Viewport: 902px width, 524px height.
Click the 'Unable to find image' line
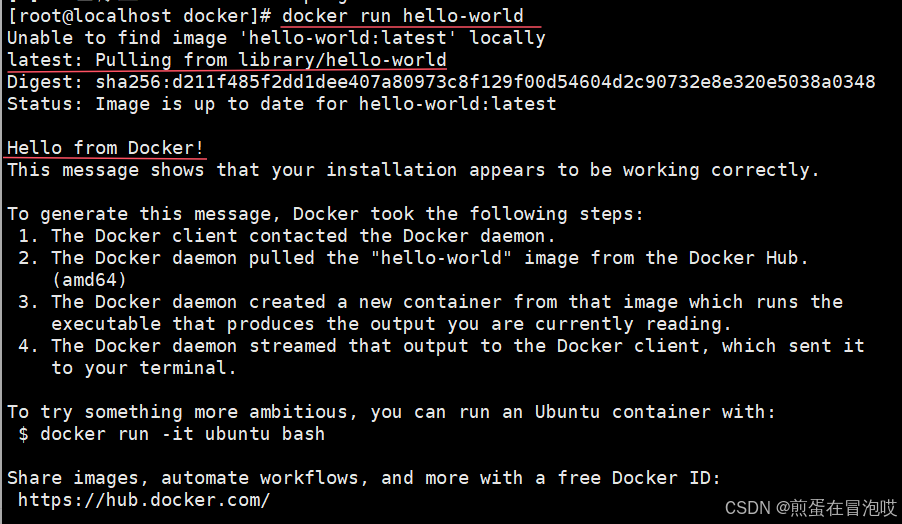pos(276,38)
